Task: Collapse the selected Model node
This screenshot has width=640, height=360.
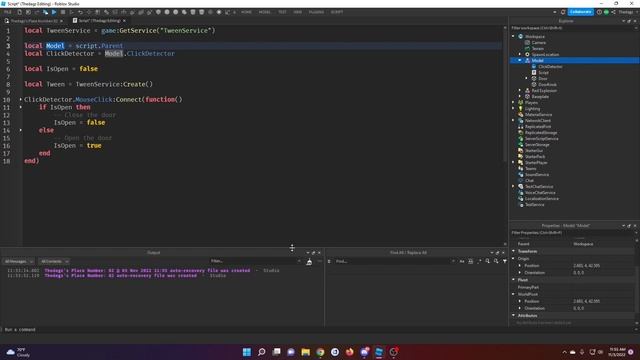Action: 520,60
